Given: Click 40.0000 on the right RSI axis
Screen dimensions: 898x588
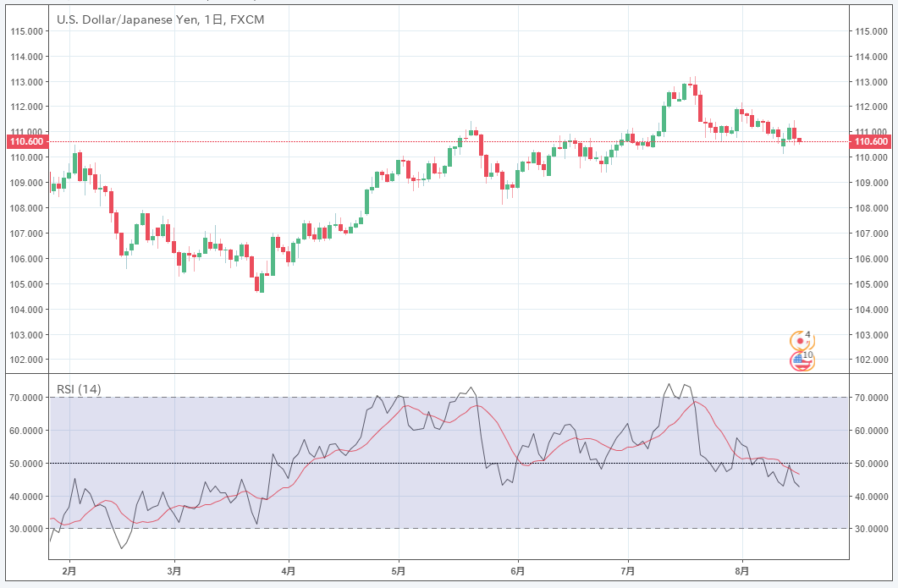Looking at the screenshot, I should 872,497.
